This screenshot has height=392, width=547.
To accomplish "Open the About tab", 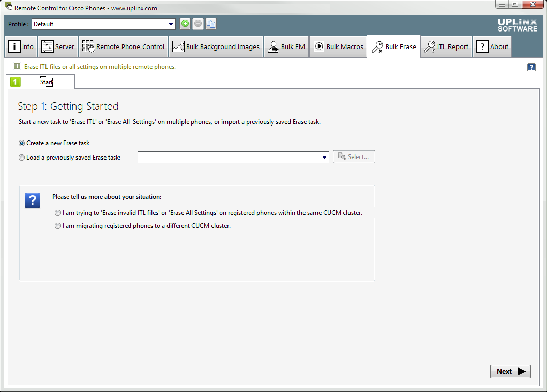I will click(x=492, y=46).
